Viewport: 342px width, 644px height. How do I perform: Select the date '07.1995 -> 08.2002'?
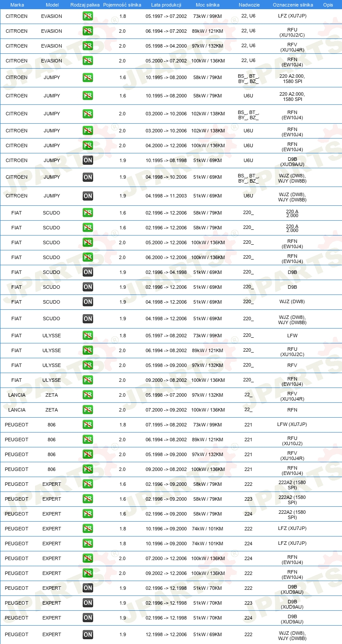(166, 425)
